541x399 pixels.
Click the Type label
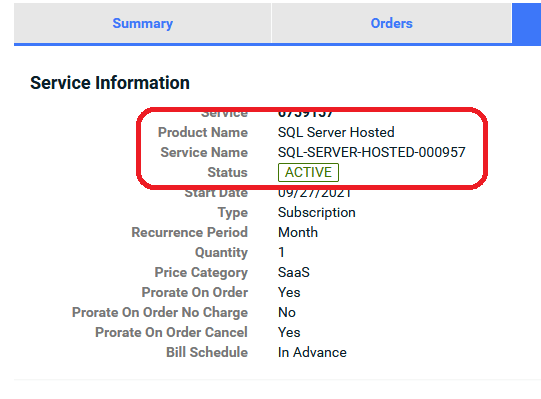tap(233, 212)
